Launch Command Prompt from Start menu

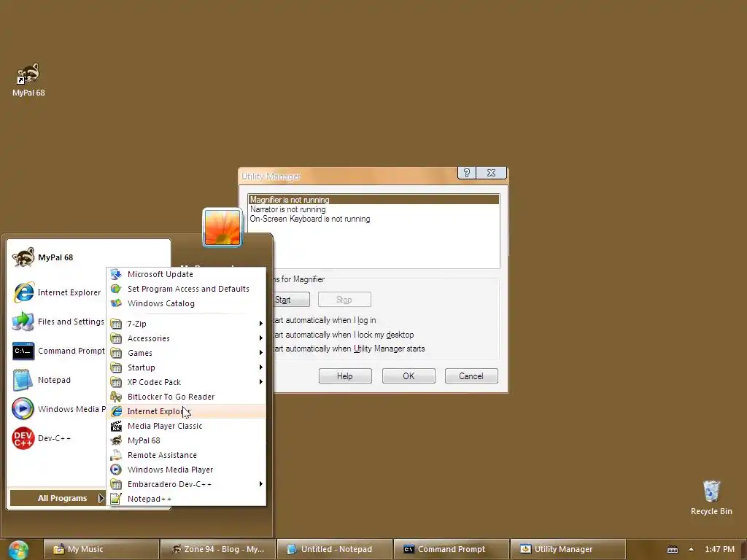pos(57,351)
